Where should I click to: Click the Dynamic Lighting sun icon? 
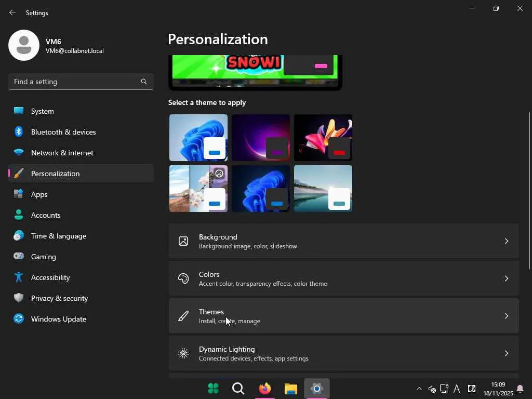[183, 353]
